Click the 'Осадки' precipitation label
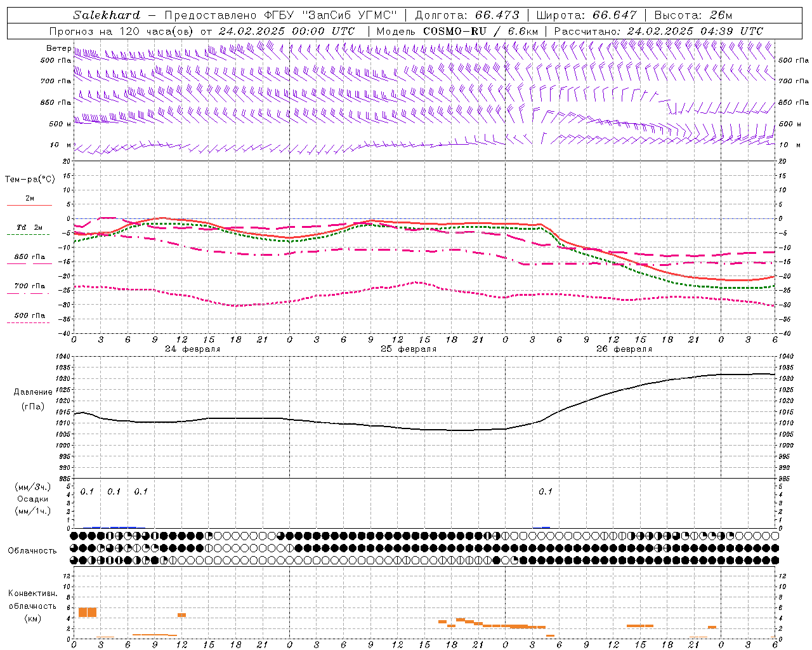The width and height of the screenshot is (812, 650). (33, 499)
